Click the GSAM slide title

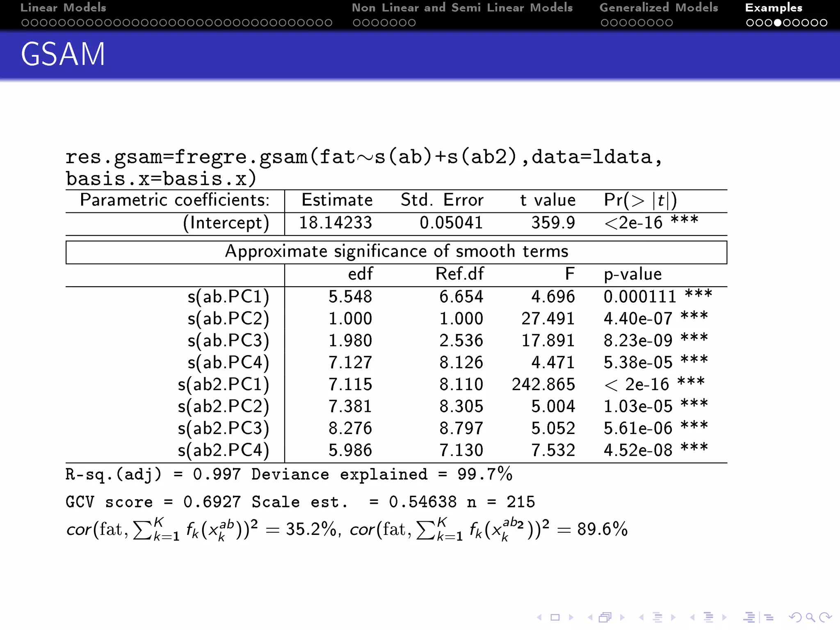(x=63, y=54)
